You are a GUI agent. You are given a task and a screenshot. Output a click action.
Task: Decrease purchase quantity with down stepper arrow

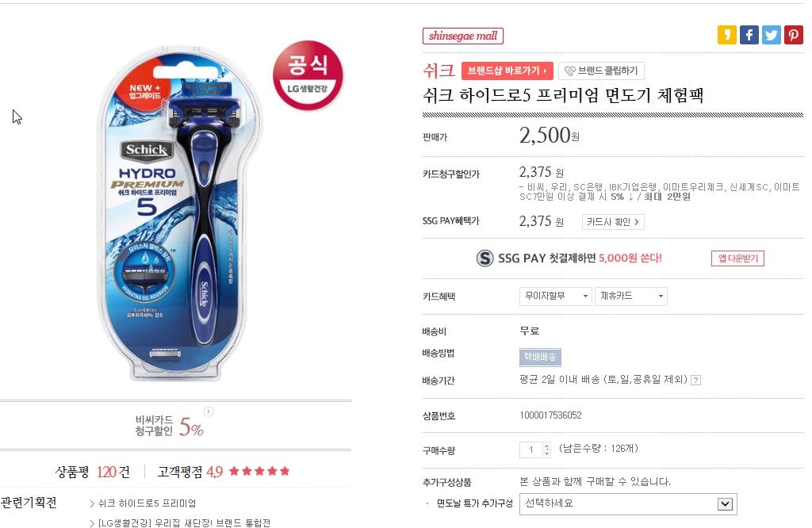(x=547, y=453)
